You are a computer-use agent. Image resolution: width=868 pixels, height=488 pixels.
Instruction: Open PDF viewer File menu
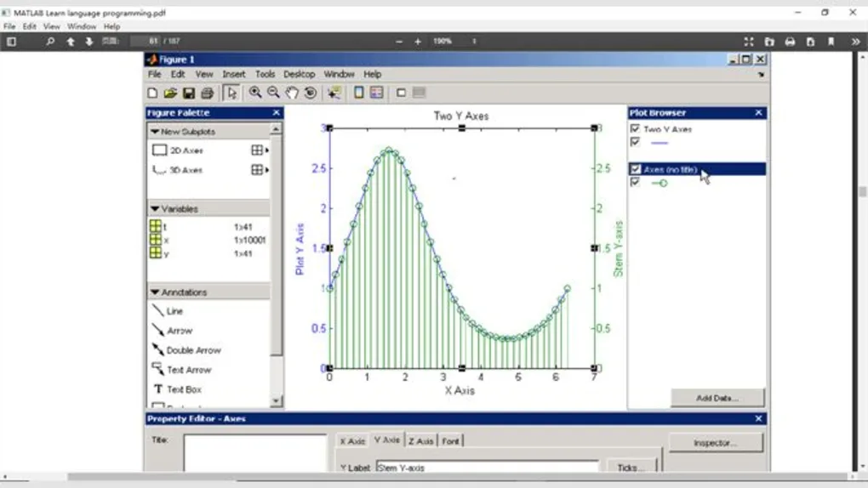coord(9,26)
